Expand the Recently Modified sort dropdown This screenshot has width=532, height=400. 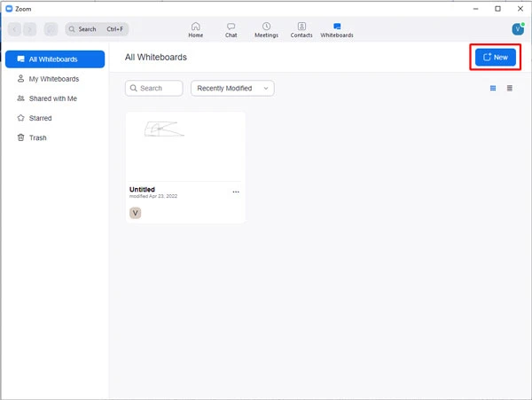click(232, 88)
